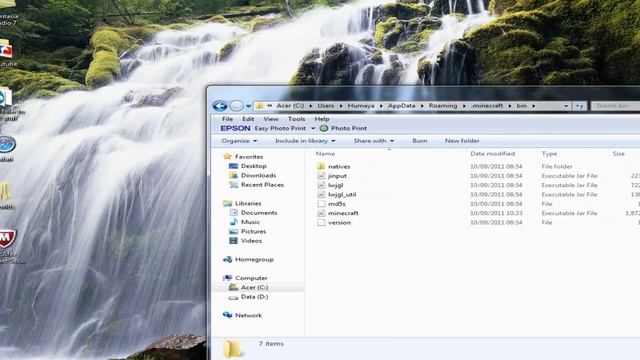Select the md5s file icon
The width and height of the screenshot is (640, 360).
tap(321, 204)
